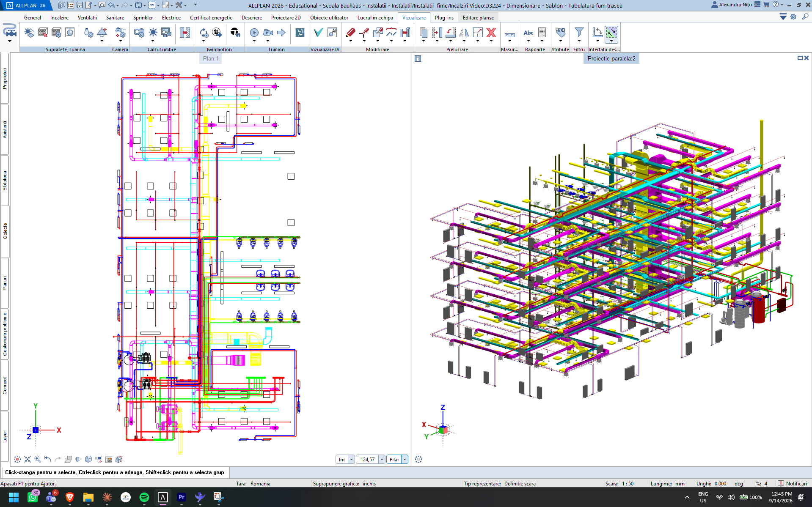Open Premiere Pro from the Windows taskbar
812x507 pixels.
click(182, 497)
